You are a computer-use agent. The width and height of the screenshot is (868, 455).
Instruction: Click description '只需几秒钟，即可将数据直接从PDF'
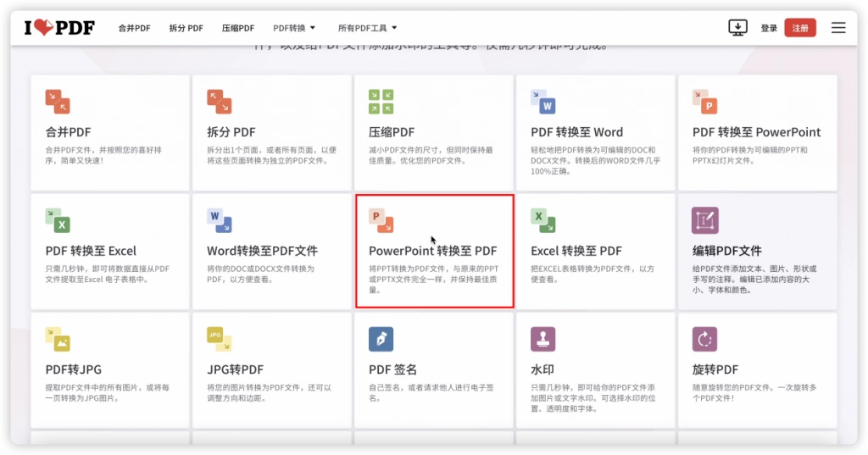point(108,274)
